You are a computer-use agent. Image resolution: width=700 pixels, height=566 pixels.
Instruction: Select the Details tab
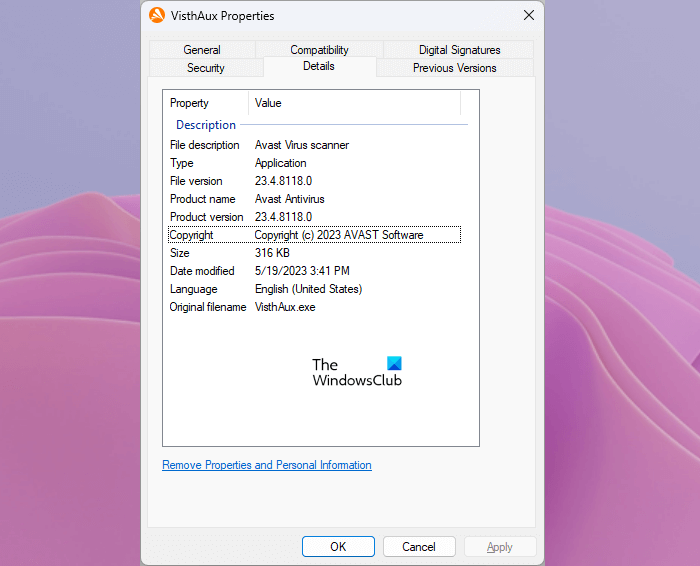[319, 66]
